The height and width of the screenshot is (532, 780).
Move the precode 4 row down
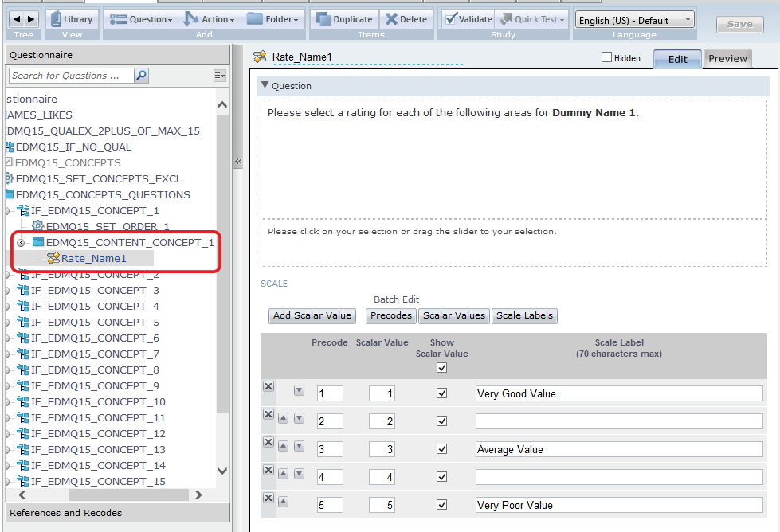(x=299, y=474)
